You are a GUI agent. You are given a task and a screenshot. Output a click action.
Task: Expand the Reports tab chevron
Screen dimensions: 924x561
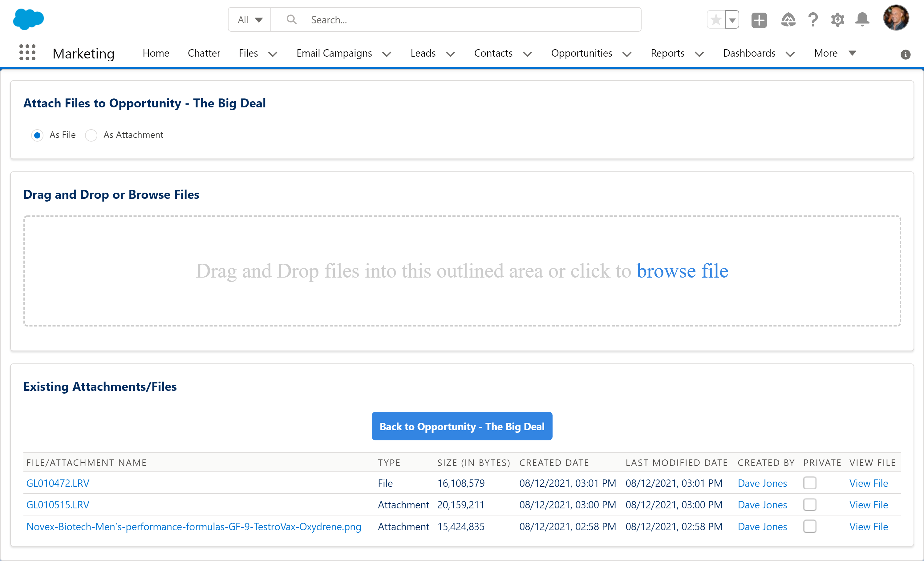tap(699, 54)
